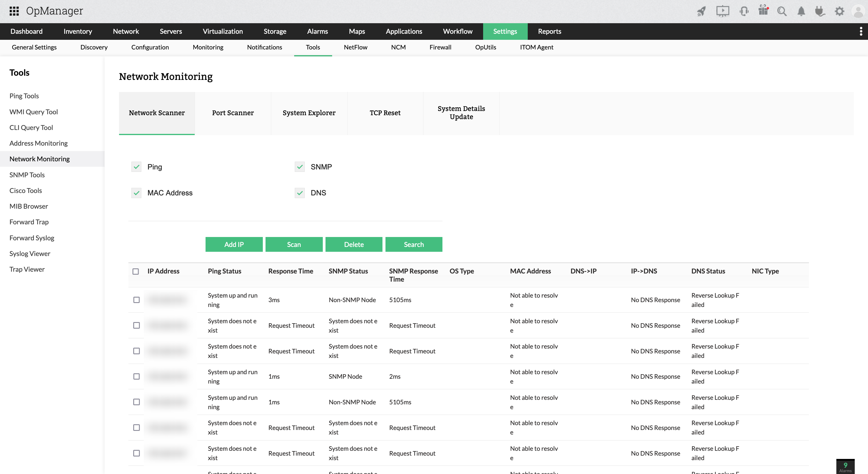Disable the MAC Address checkbox
The image size is (868, 474).
(x=136, y=193)
